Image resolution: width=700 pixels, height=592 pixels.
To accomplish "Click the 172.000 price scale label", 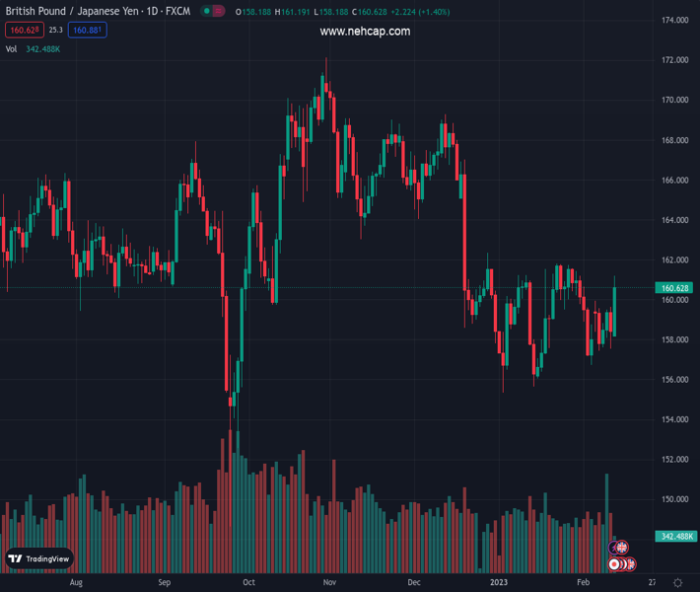I will (675, 60).
